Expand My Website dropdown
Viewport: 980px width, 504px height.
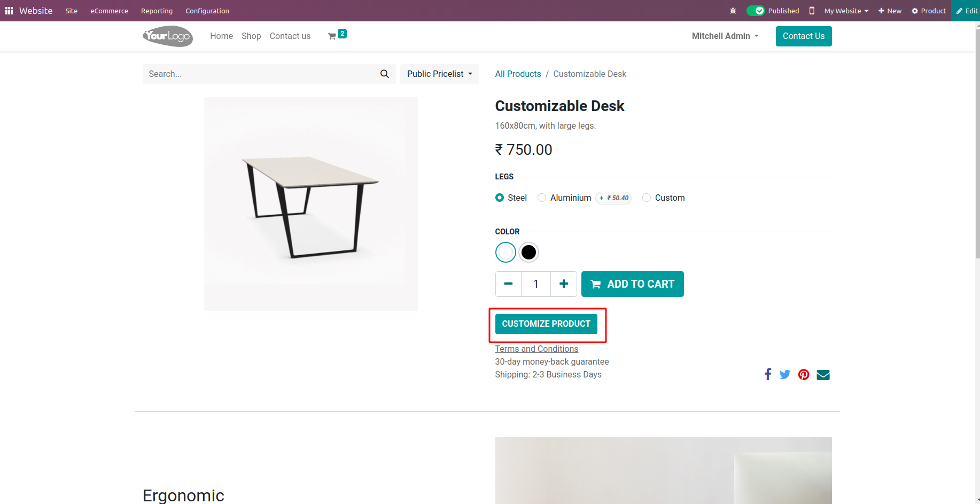(846, 11)
